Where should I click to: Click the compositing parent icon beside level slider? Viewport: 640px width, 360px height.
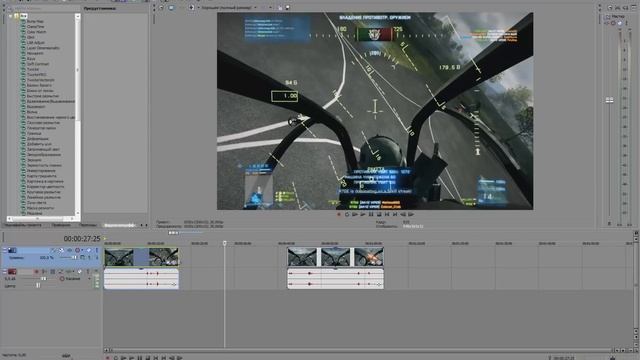[83, 258]
